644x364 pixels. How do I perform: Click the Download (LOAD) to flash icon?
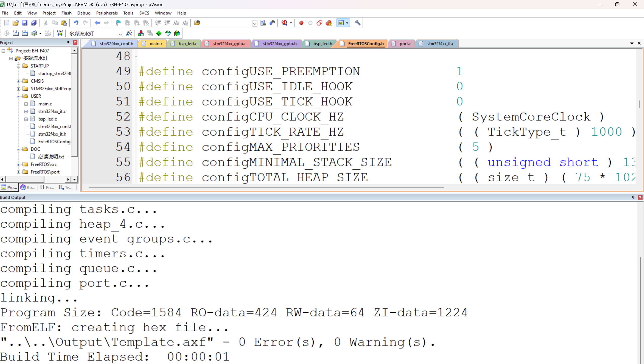tap(60, 33)
